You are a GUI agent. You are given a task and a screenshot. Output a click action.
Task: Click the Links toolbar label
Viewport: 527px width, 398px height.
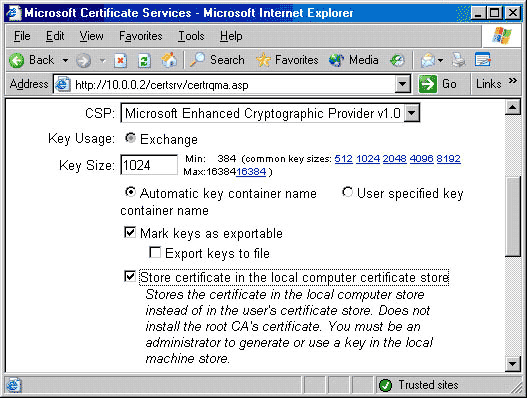coord(488,84)
